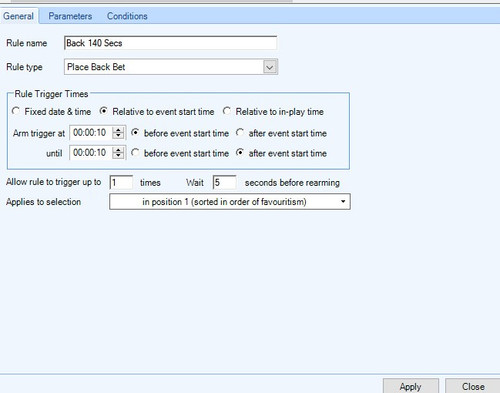Click the Wait seconds input field
The width and height of the screenshot is (500, 393).
[x=225, y=182]
